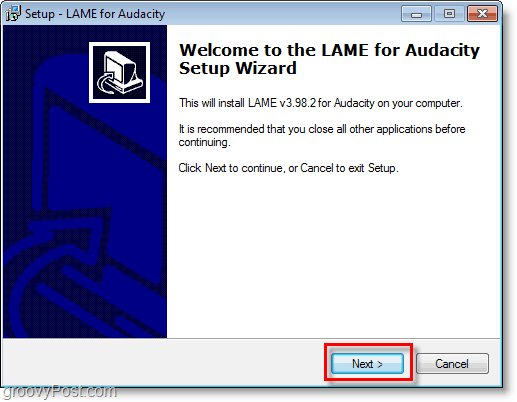
Task: Click the 'Click Next to continue' instruction line
Action: pos(289,168)
